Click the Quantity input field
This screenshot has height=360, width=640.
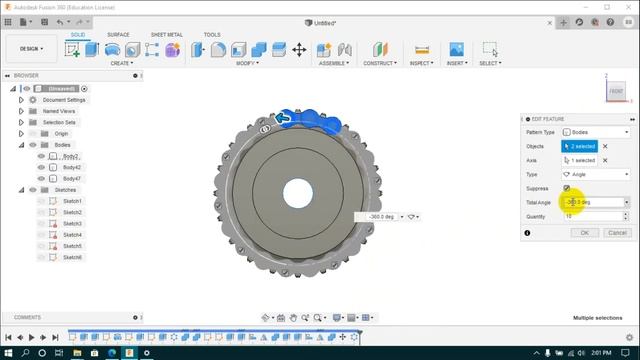click(x=593, y=216)
